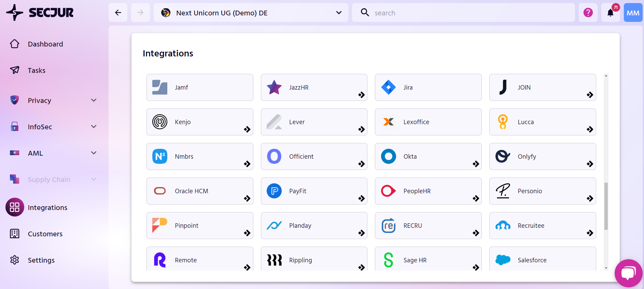Select the Recruitee cloud logo

click(503, 225)
